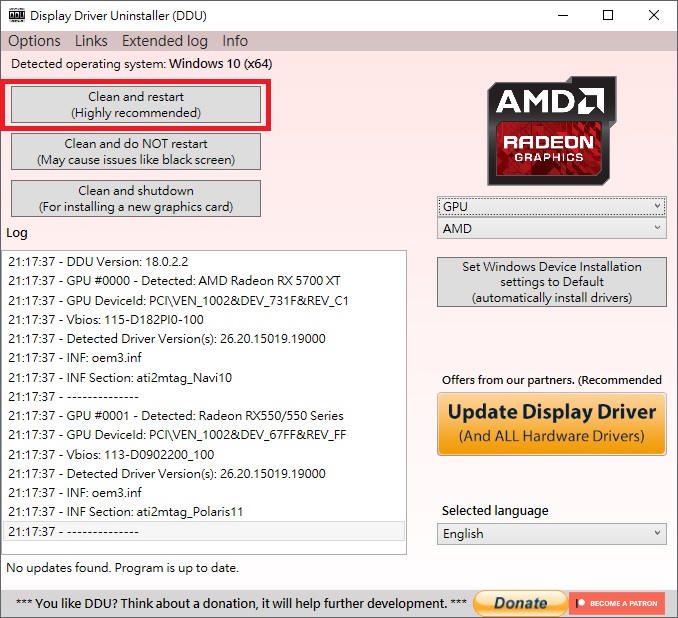Expand the English language dropdown
The image size is (678, 618).
[552, 534]
